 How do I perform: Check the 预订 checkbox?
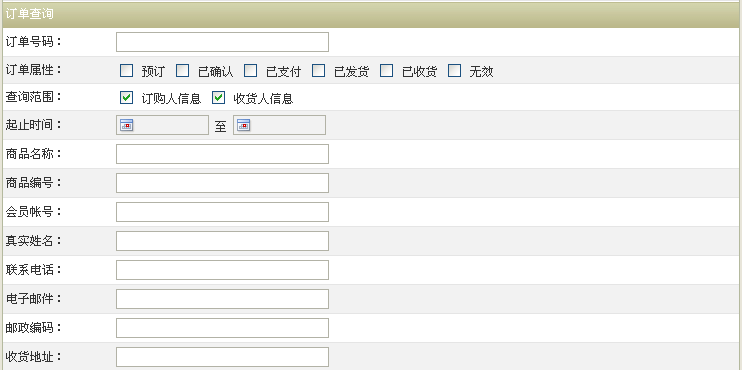tap(126, 70)
